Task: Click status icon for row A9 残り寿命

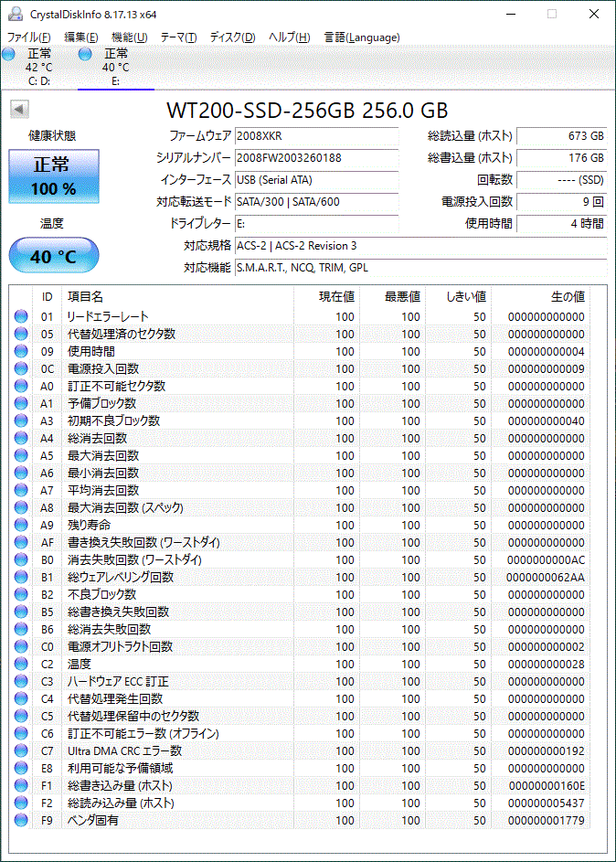Action: [x=21, y=525]
